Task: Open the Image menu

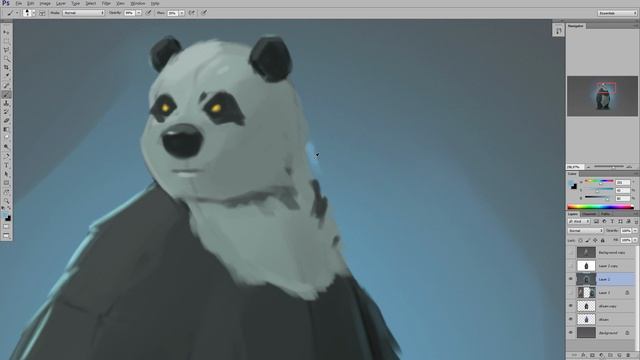Action: [x=45, y=4]
